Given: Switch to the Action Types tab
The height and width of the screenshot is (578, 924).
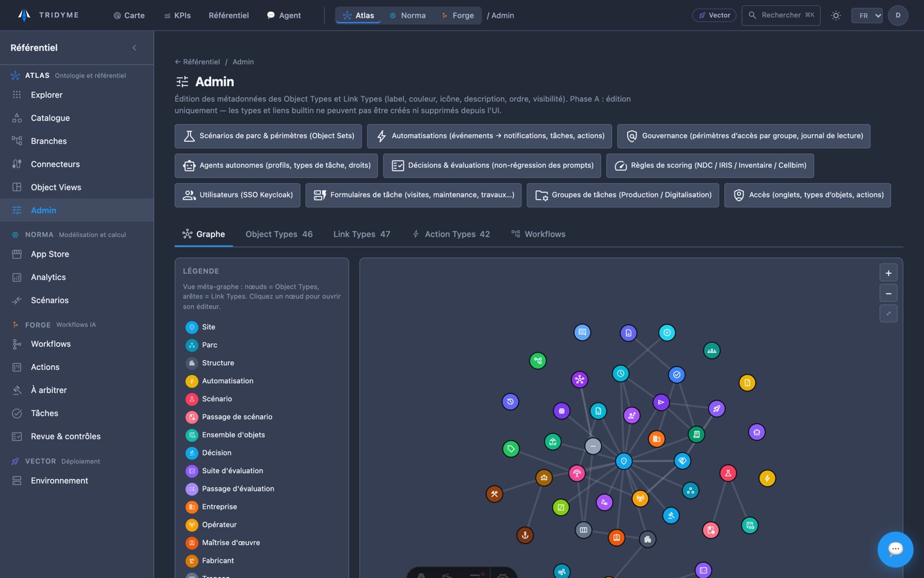Looking at the screenshot, I should point(451,234).
